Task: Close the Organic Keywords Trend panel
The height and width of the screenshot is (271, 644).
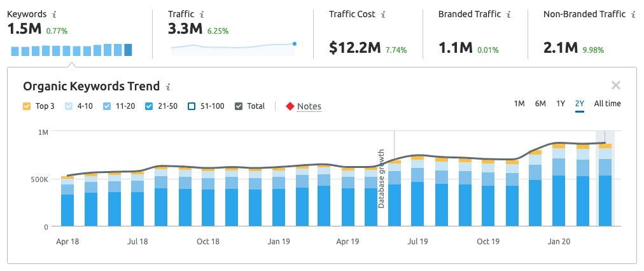Action: (615, 85)
